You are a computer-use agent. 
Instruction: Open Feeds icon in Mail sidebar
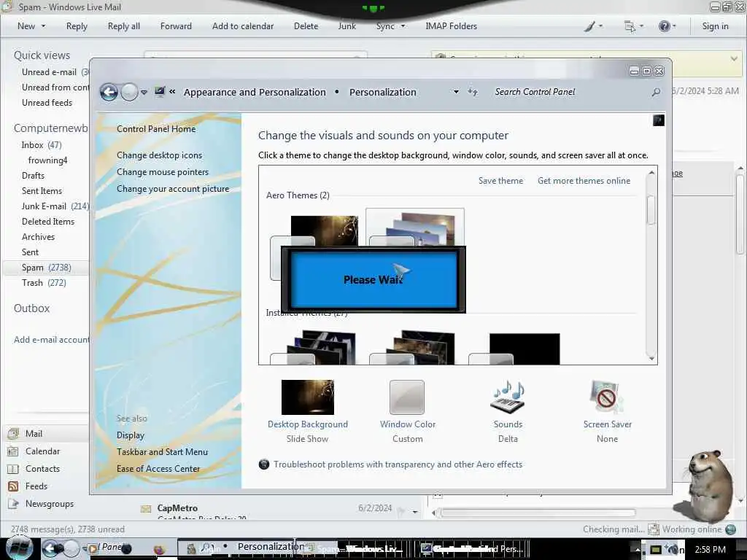coord(13,486)
